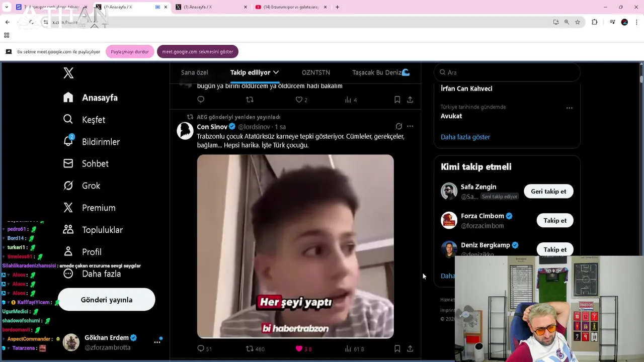Image resolution: width=644 pixels, height=362 pixels.
Task: Click the page vertical scrollbar
Action: coord(641,79)
